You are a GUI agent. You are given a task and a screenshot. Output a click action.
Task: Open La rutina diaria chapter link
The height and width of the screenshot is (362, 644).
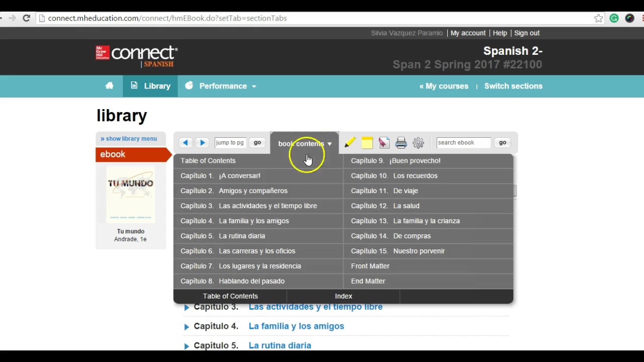click(x=280, y=346)
